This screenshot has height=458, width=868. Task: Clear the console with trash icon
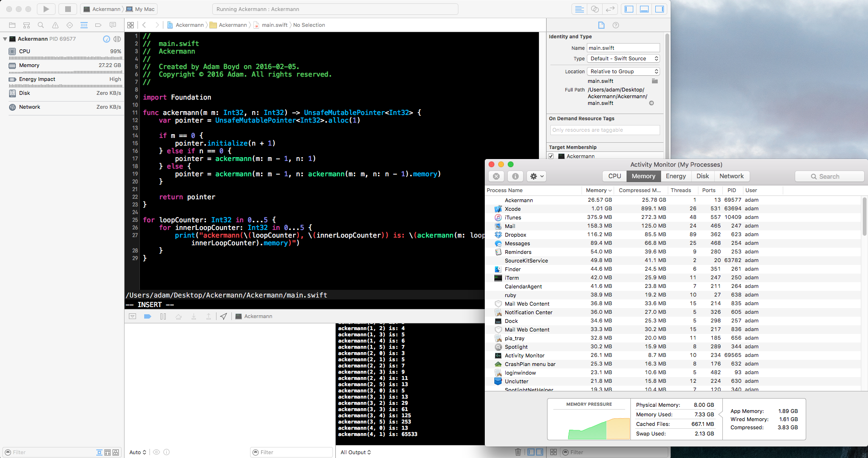518,452
